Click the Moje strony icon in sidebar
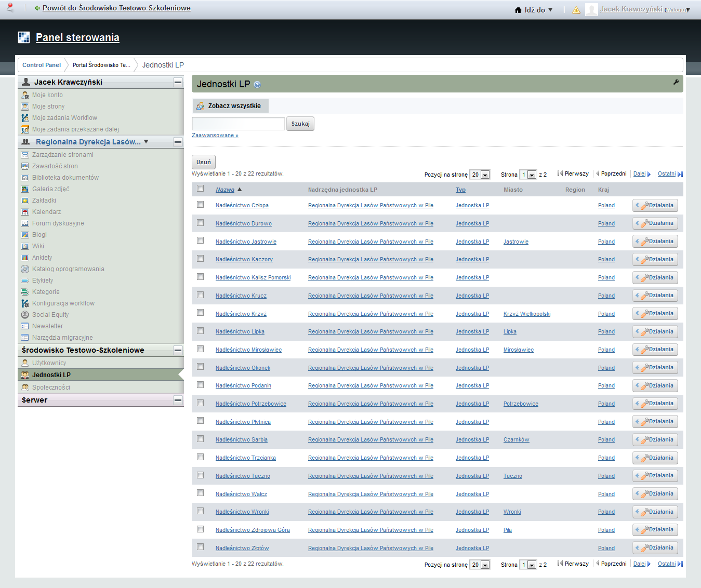This screenshot has width=701, height=588. tap(25, 106)
